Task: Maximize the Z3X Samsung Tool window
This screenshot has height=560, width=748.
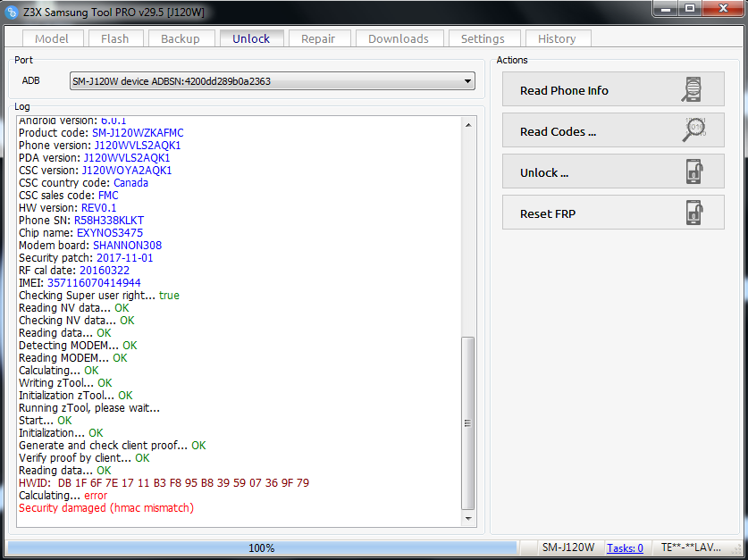Action: tap(690, 9)
